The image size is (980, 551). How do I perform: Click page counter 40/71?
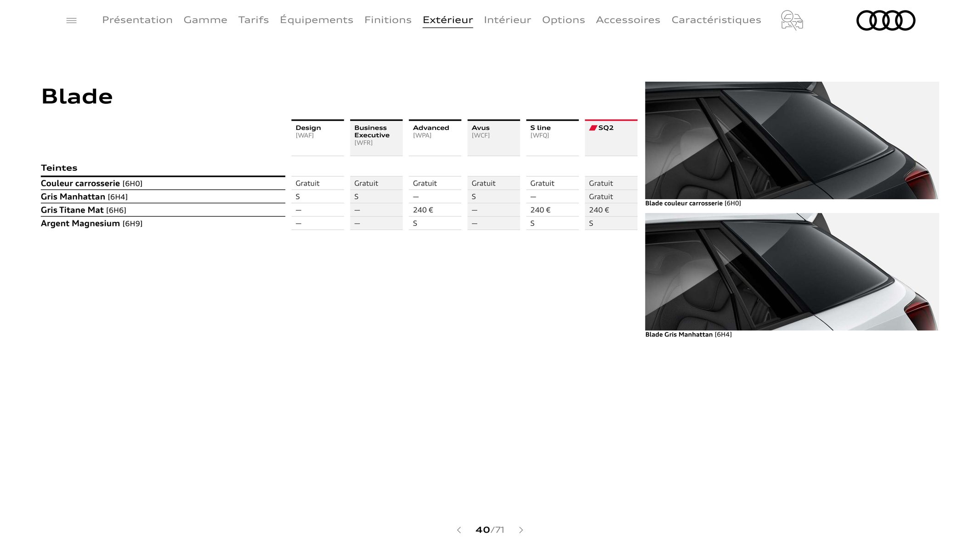[x=490, y=530]
